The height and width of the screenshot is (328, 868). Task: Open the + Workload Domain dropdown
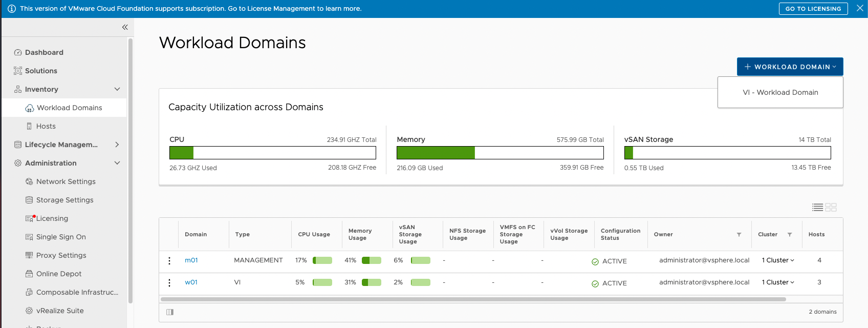coord(790,67)
